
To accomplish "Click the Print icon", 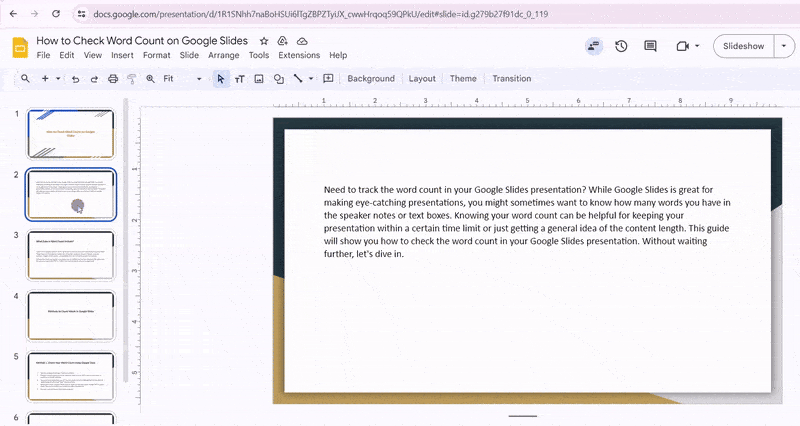I will [111, 79].
